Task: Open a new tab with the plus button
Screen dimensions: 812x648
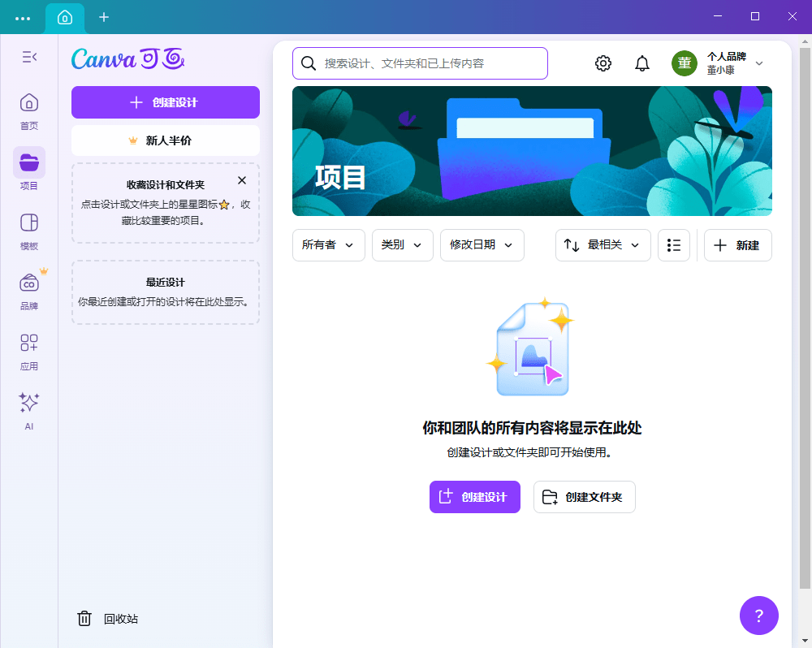Action: click(103, 17)
